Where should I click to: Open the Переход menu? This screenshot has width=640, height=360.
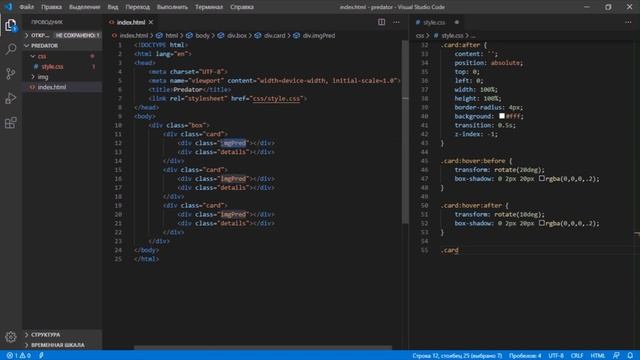138,7
